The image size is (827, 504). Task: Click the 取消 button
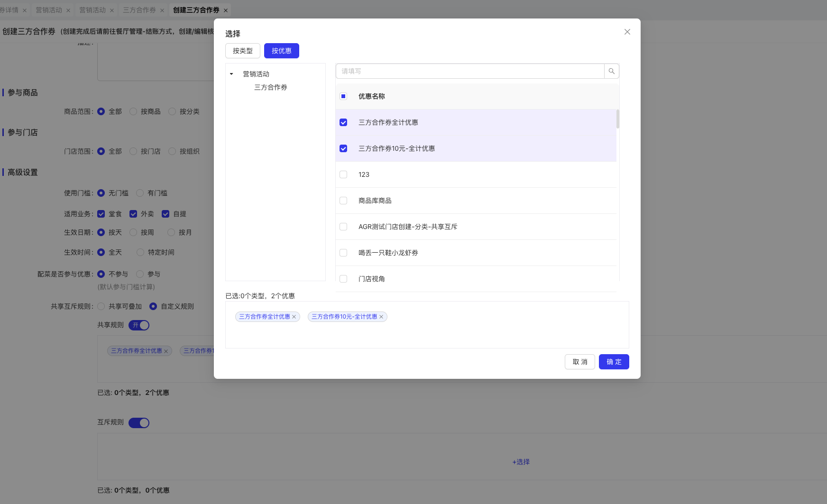pos(579,362)
